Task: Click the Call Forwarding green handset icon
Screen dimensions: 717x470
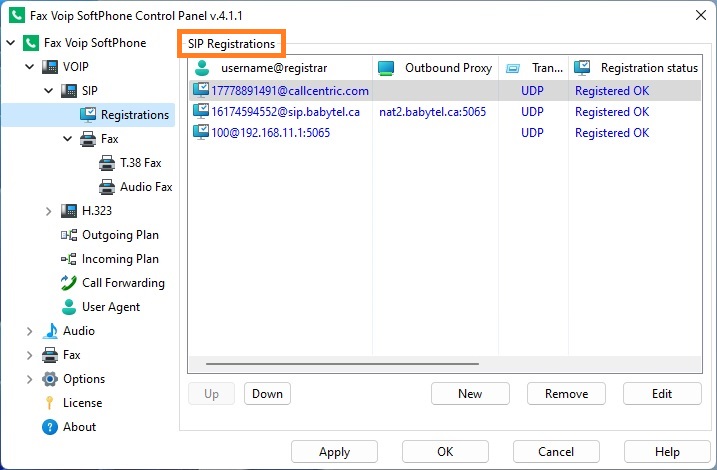Action: tap(69, 283)
